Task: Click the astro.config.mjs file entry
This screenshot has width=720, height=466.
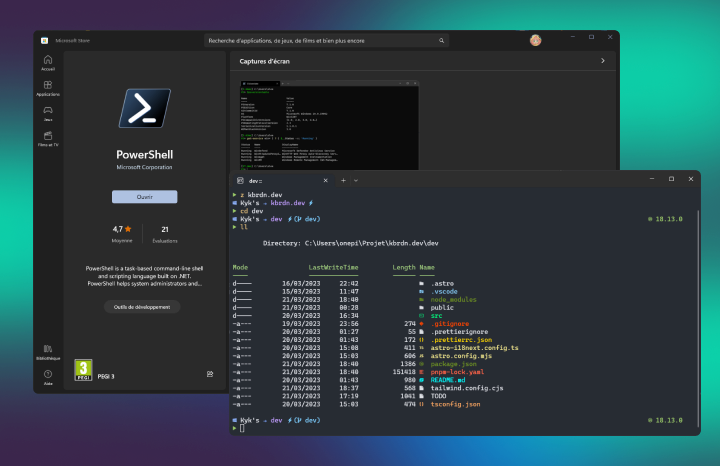Action: (461, 356)
